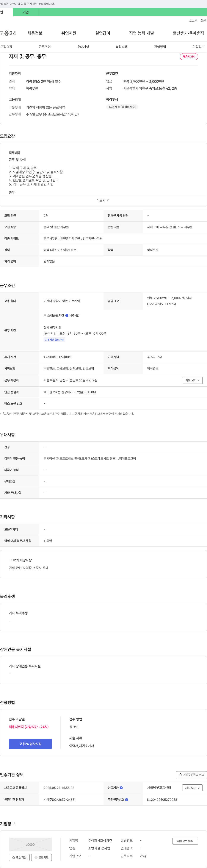The height and width of the screenshot is (868, 207).
Task: Click 업종 value 소방시설 공사업
Action: point(99,848)
